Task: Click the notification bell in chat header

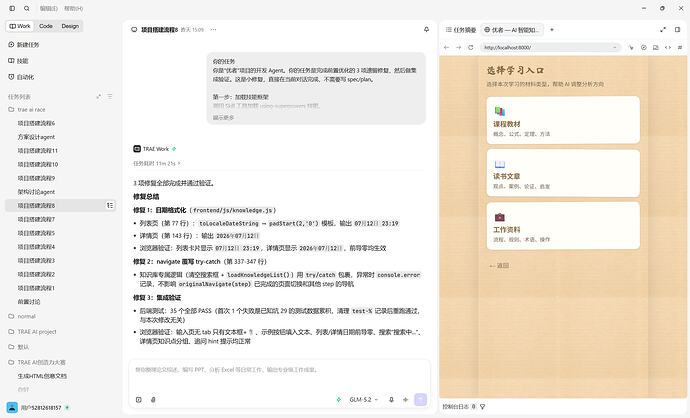Action: pos(426,29)
